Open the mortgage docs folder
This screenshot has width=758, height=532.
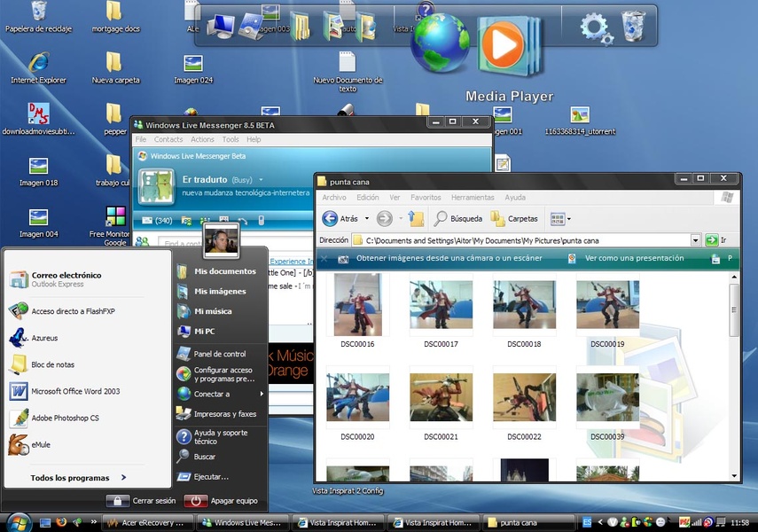(x=115, y=17)
